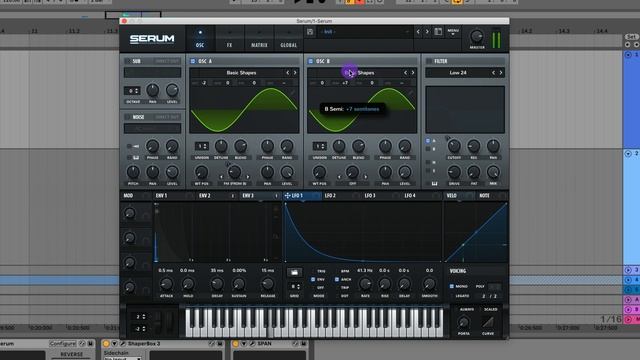Select next OSC B warp mode arrow
Image resolution: width=640 pixels, height=360 pixels.
point(365,177)
